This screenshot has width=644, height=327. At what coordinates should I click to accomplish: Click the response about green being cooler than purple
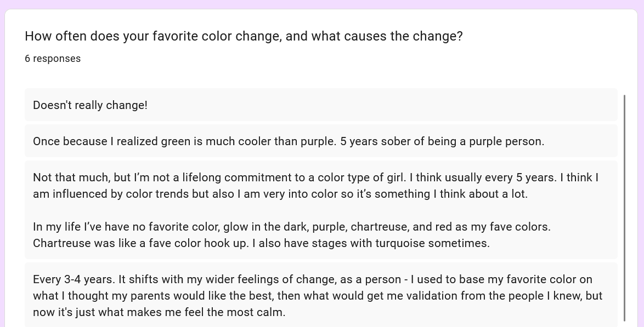click(288, 141)
